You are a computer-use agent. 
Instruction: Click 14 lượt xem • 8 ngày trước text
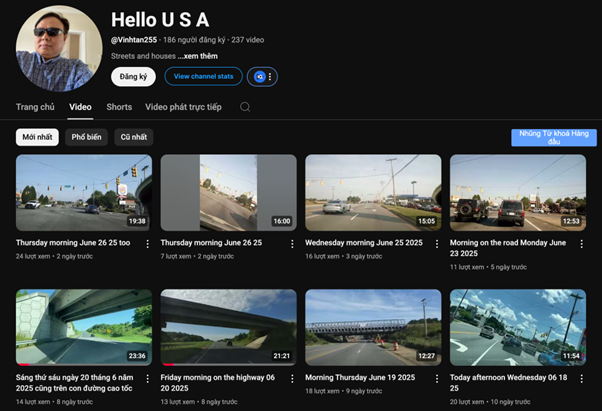pyautogui.click(x=54, y=402)
